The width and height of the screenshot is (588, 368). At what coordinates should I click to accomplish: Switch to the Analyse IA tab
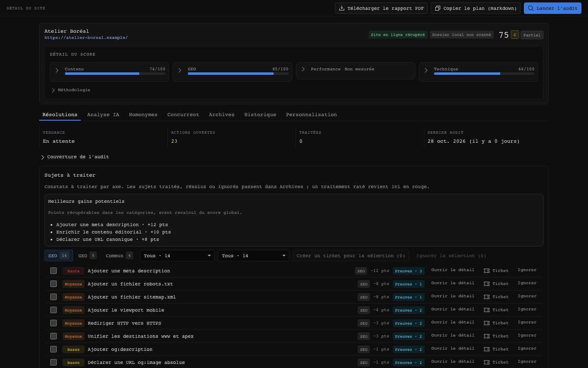[x=103, y=114]
